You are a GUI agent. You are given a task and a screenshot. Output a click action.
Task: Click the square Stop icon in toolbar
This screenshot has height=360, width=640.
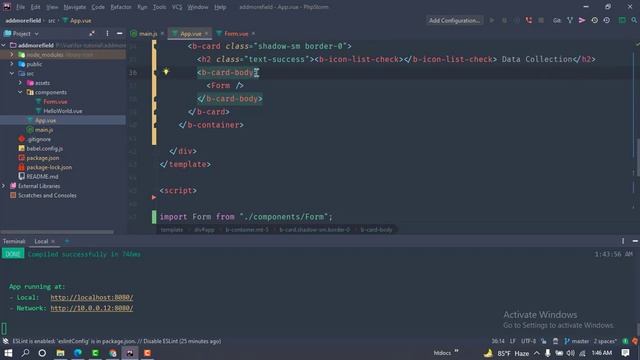[541, 20]
